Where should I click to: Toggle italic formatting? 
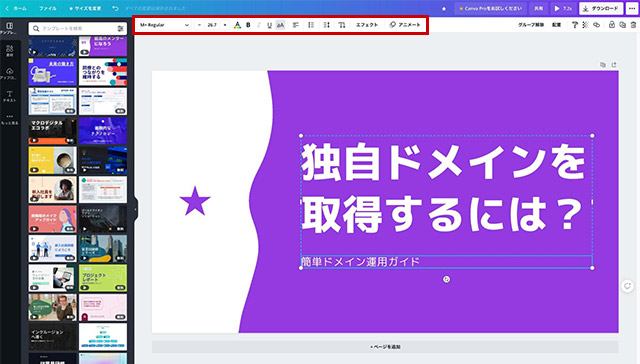point(259,25)
